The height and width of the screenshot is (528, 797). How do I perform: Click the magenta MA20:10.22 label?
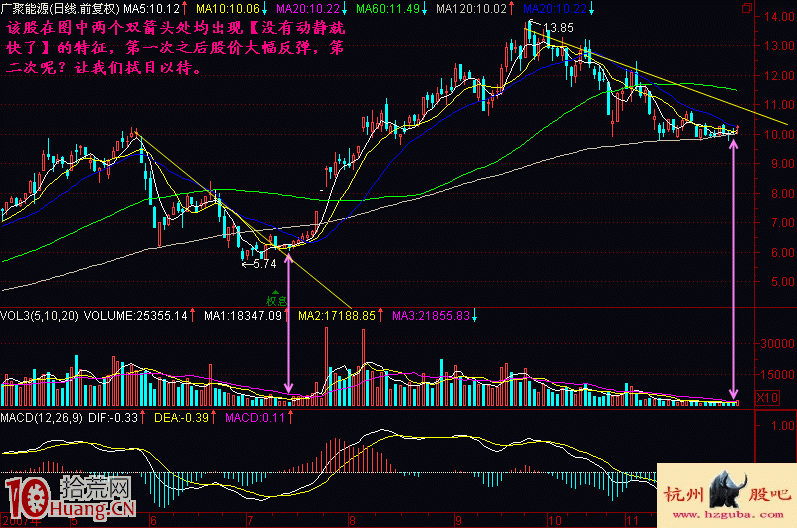tap(308, 9)
